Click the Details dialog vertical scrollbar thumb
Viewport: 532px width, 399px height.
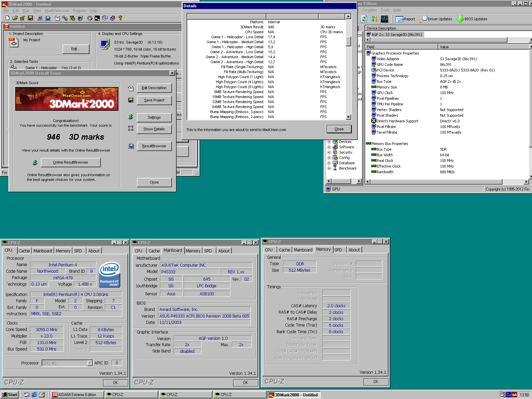click(348, 41)
